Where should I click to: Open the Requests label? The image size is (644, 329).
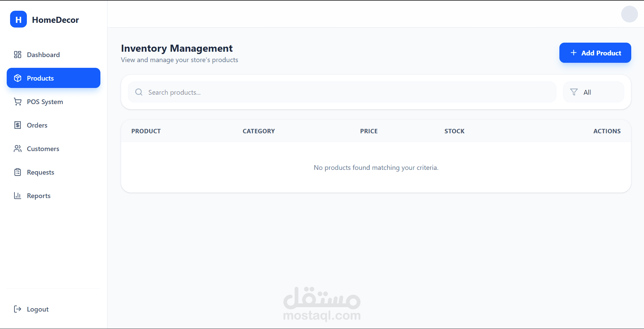pyautogui.click(x=40, y=172)
